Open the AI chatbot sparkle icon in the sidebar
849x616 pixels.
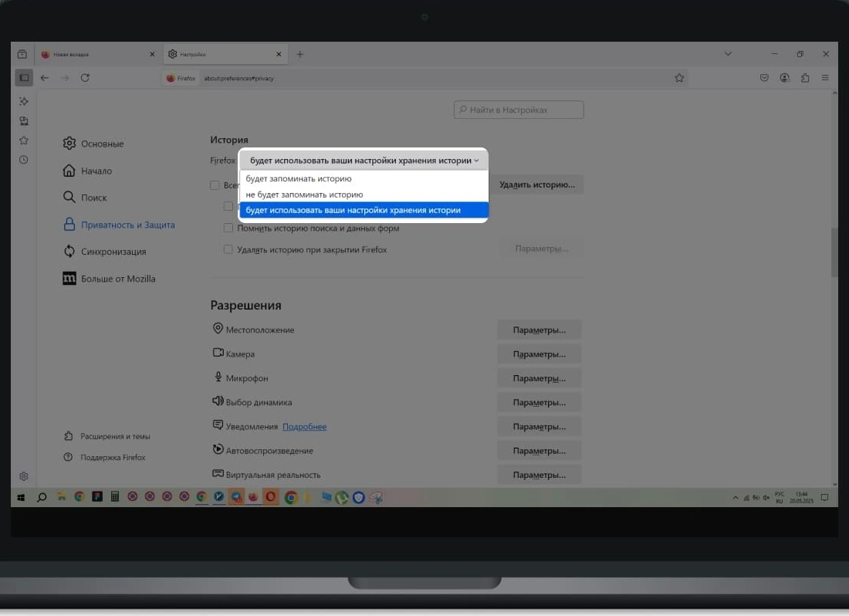coord(24,101)
